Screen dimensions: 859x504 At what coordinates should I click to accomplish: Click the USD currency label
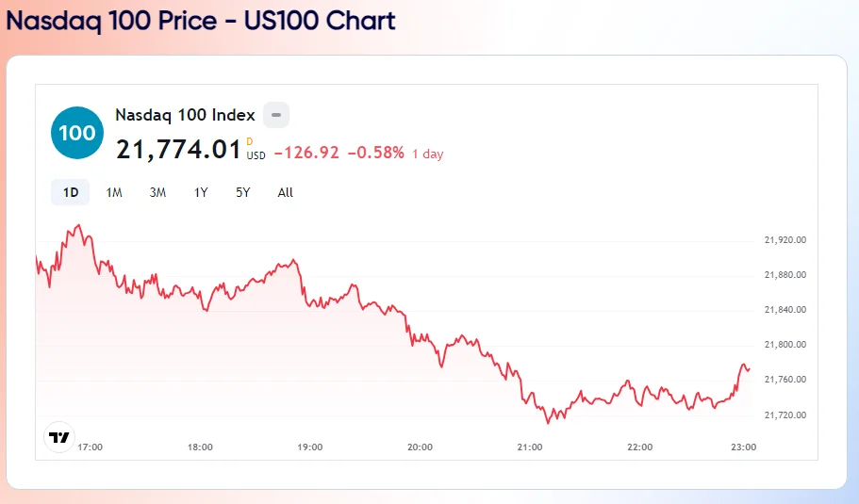pos(256,156)
